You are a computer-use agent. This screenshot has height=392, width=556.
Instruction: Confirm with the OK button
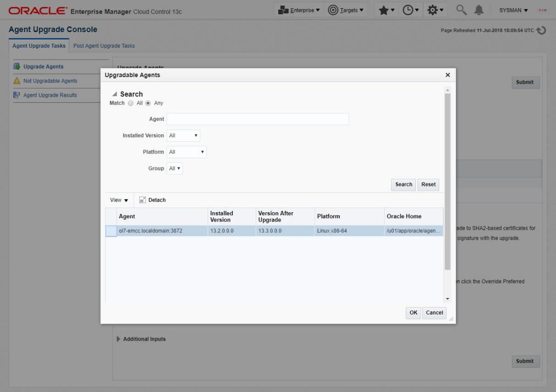(x=413, y=313)
